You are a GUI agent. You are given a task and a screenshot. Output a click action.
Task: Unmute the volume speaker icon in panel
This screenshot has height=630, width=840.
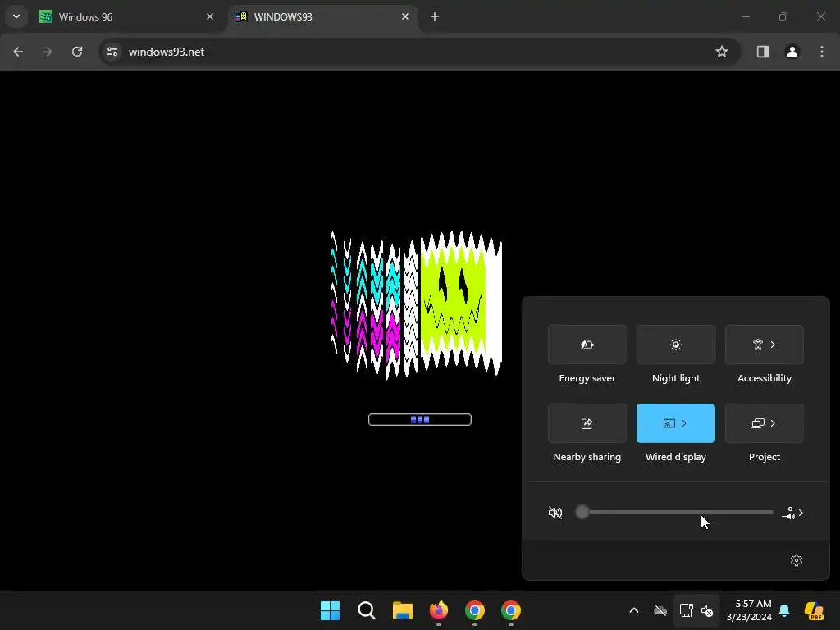click(x=555, y=513)
